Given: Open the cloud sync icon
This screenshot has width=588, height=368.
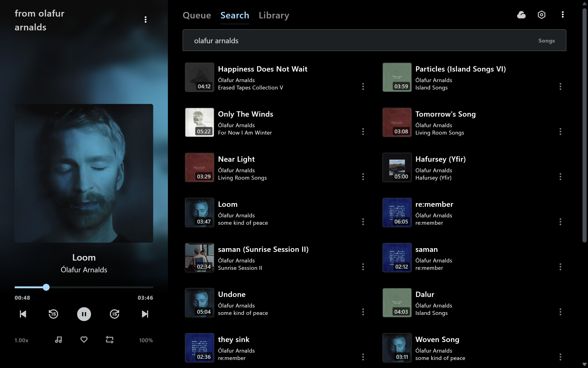Looking at the screenshot, I should coord(521,14).
